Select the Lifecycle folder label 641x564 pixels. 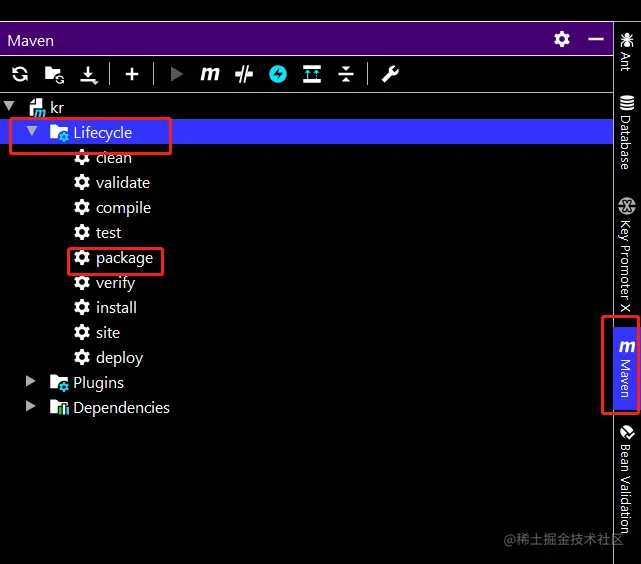103,132
